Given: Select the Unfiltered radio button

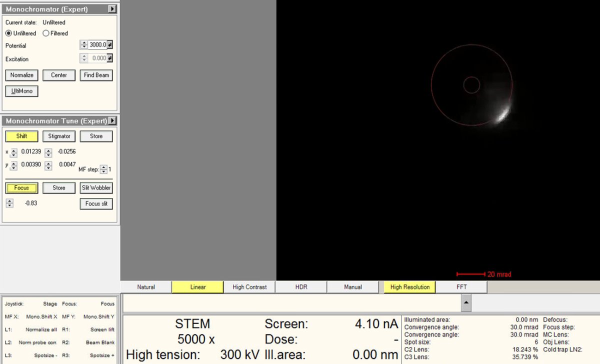Looking at the screenshot, I should pos(8,33).
